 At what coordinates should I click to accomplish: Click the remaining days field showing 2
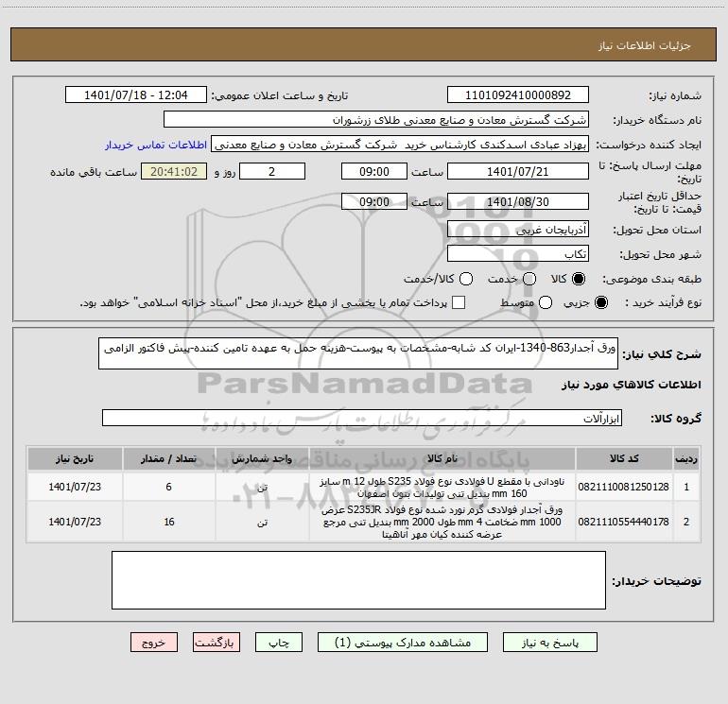tap(272, 171)
